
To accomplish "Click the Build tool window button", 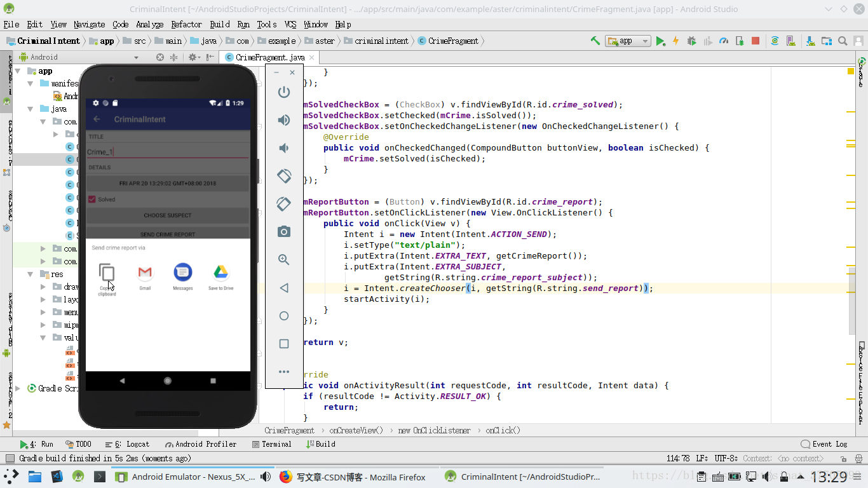I will click(321, 444).
